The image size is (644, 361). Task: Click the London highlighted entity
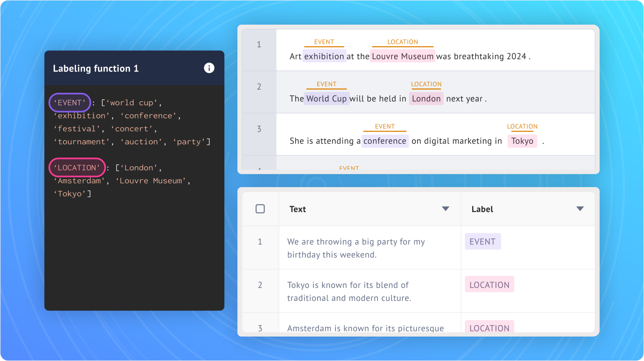(x=426, y=99)
